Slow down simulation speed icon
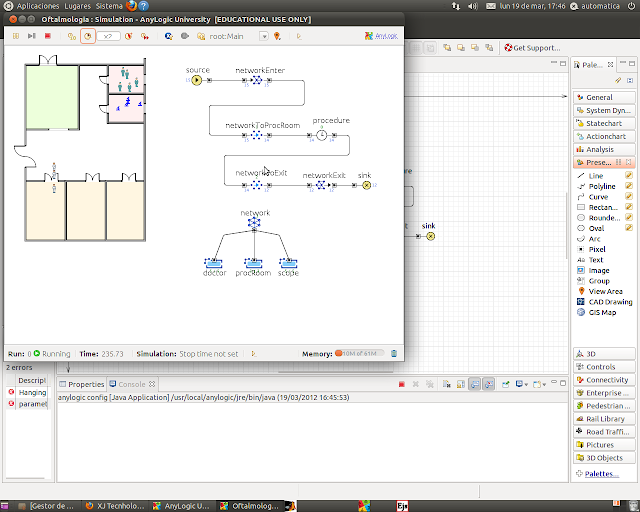This screenshot has width=640, height=512. pyautogui.click(x=72, y=36)
